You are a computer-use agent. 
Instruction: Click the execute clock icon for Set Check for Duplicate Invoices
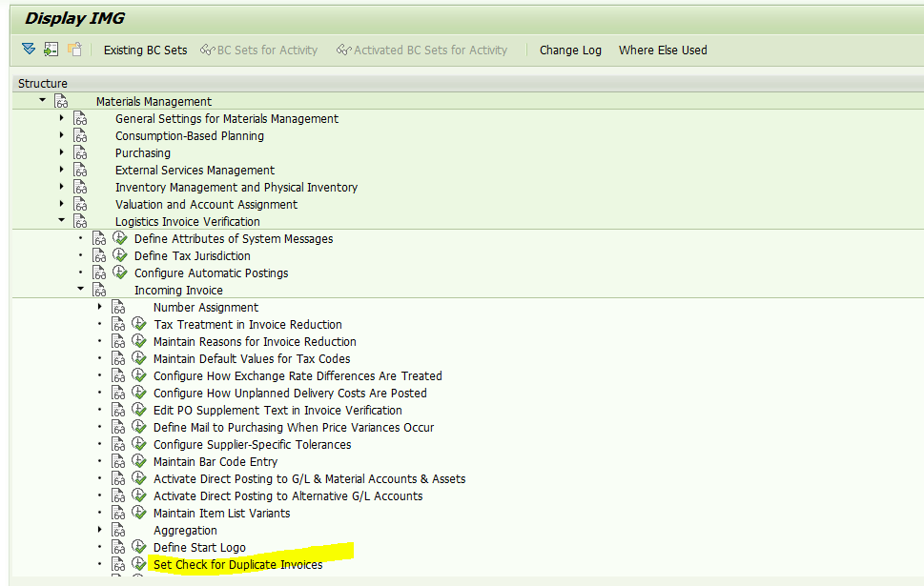point(139,564)
